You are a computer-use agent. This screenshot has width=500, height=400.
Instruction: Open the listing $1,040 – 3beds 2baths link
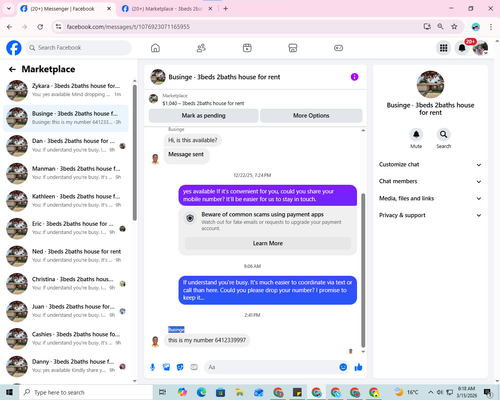tap(203, 103)
